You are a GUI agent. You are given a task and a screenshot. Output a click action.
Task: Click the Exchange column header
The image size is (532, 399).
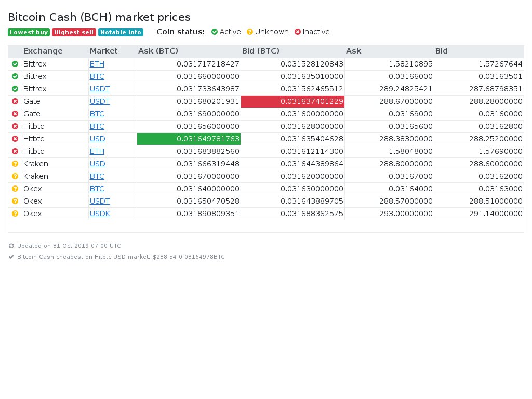(x=43, y=51)
